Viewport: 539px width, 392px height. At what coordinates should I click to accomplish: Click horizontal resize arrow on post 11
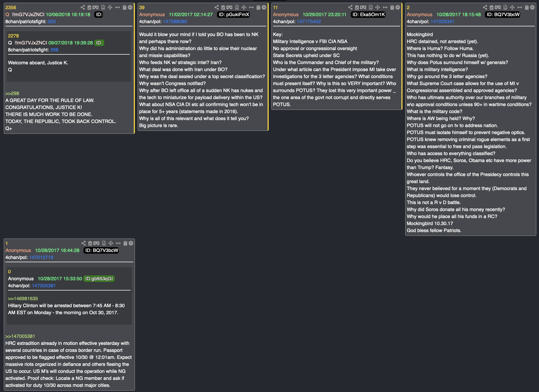pos(385,7)
